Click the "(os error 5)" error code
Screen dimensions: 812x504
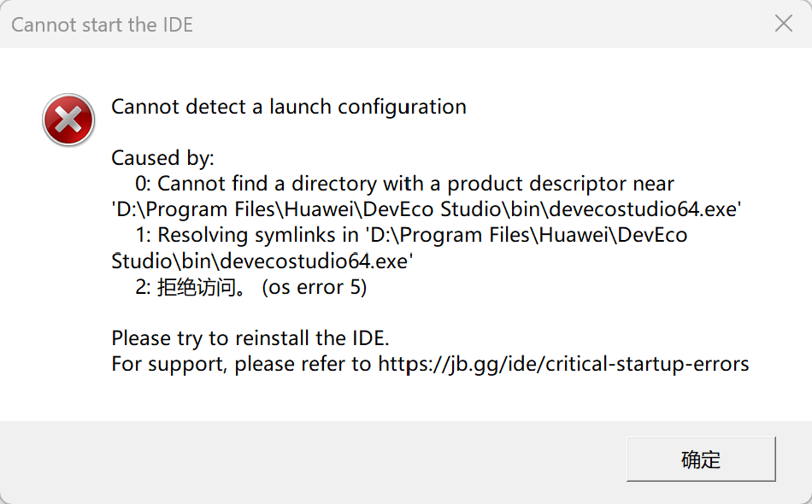pyautogui.click(x=315, y=287)
